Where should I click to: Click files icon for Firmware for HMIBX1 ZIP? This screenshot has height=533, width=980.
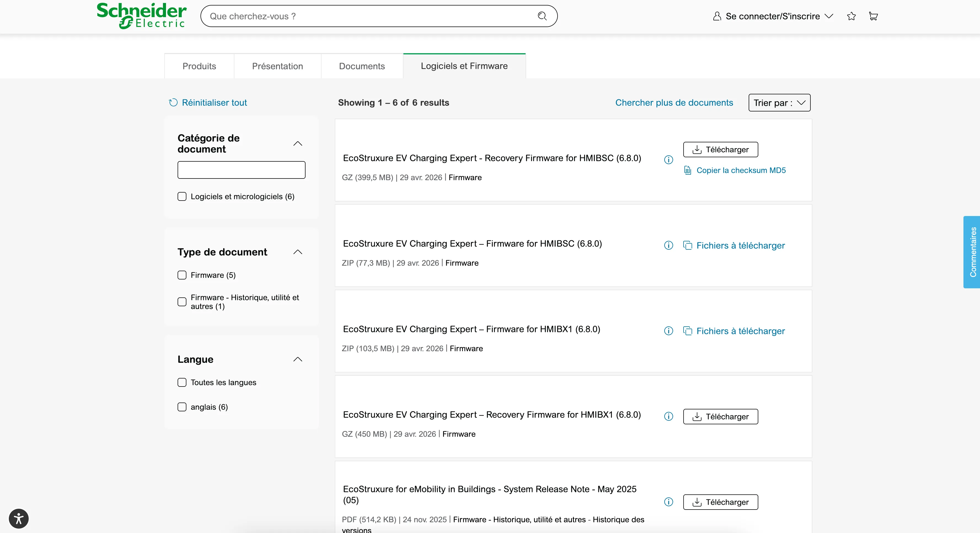click(687, 331)
